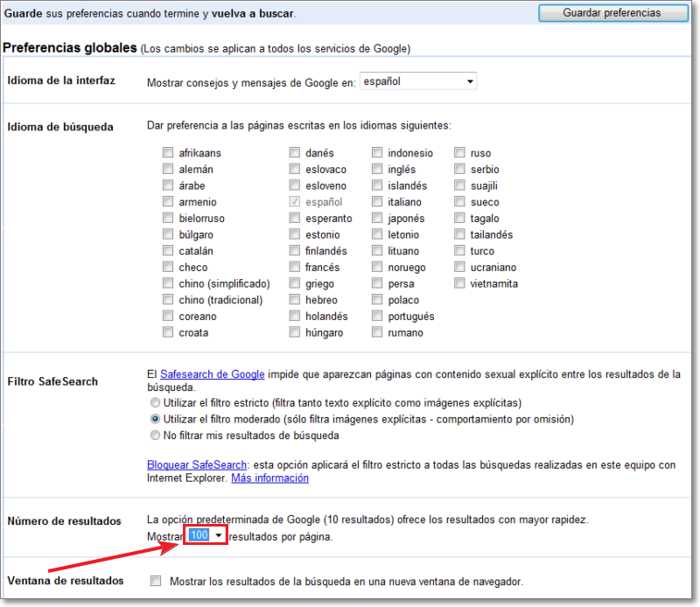Viewport: 700px width, 607px height.
Task: Enable opening results in a new window
Action: 156,581
